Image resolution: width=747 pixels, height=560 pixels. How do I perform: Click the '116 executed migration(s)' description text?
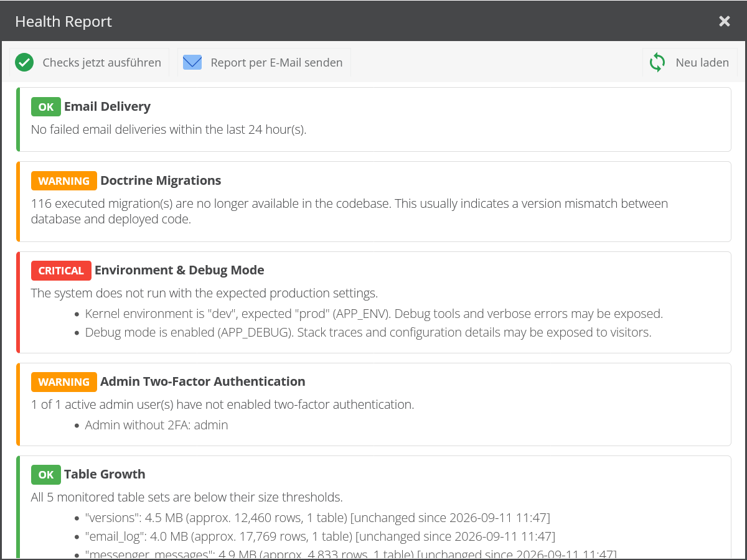tap(349, 212)
